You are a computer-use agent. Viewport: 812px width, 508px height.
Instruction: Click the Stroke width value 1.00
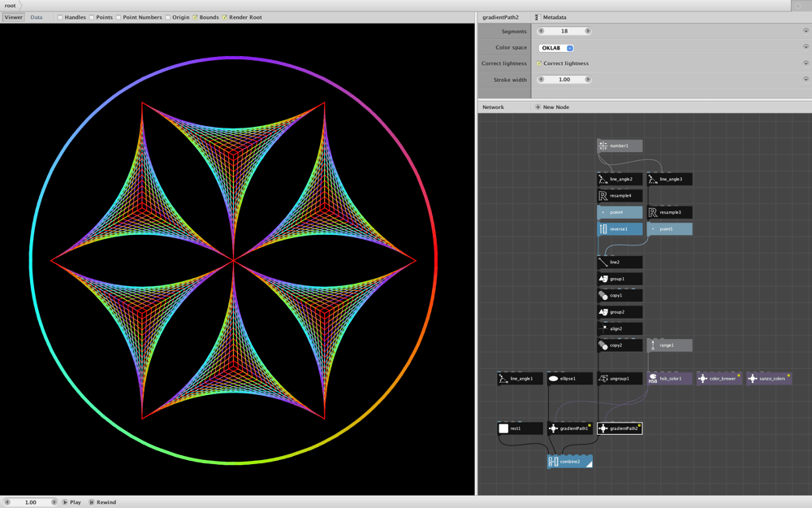tap(564, 80)
